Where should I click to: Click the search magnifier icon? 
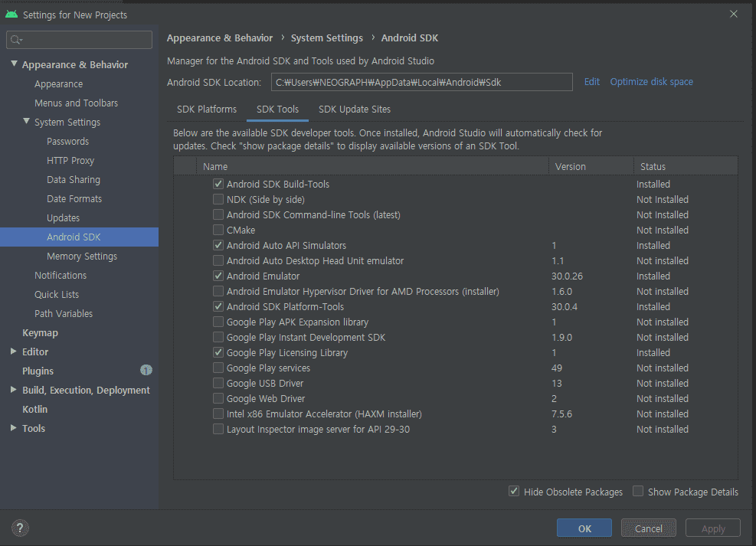(x=16, y=40)
